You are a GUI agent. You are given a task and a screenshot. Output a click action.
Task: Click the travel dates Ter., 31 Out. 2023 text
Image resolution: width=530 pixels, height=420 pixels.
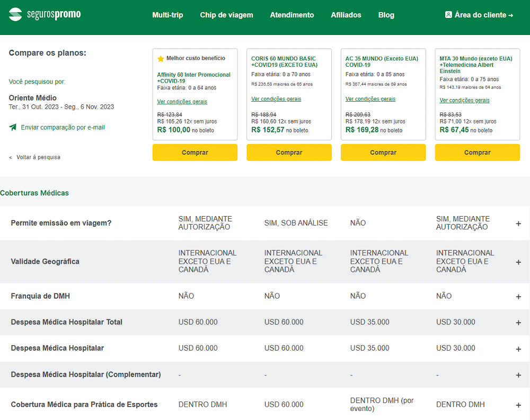click(x=61, y=107)
